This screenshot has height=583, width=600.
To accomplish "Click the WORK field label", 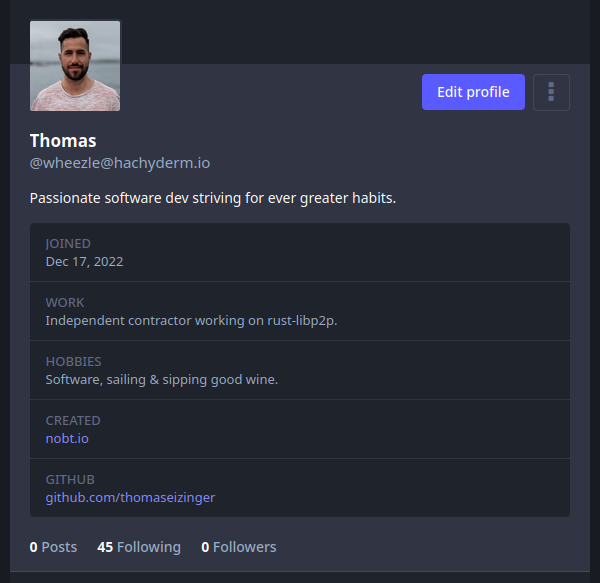I will pos(65,303).
